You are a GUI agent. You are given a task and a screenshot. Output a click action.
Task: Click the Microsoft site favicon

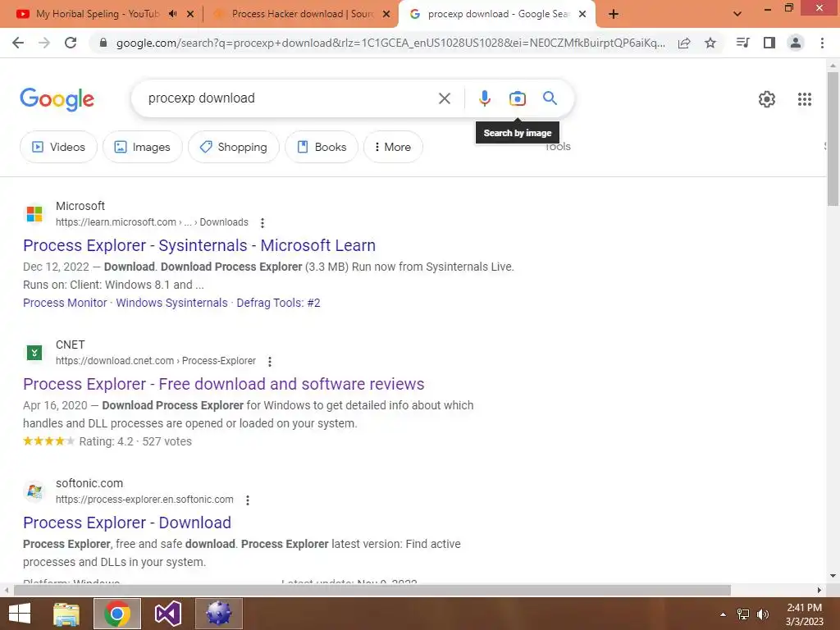point(34,214)
